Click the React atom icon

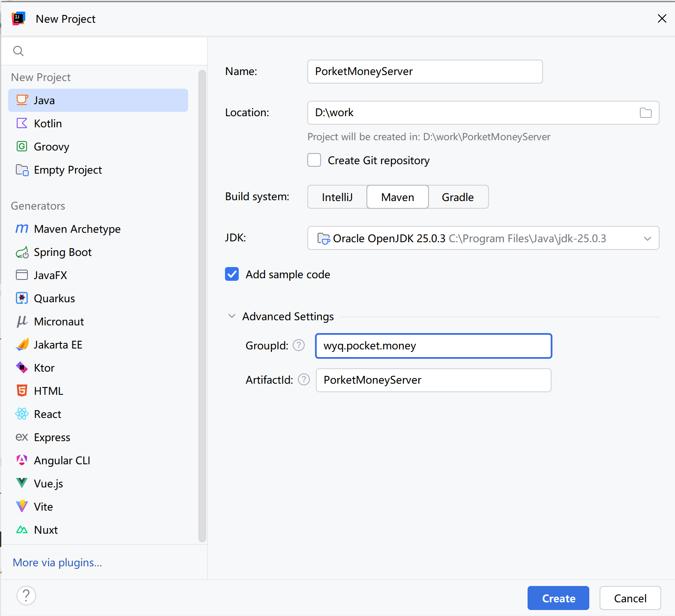point(22,414)
